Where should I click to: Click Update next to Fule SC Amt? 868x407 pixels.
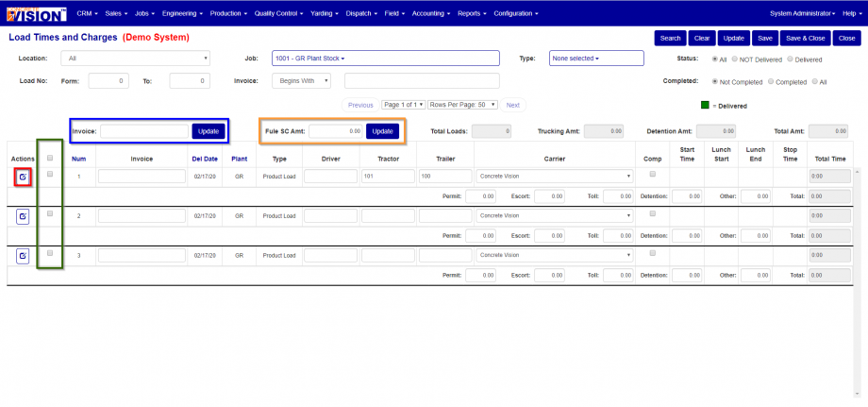coord(382,131)
